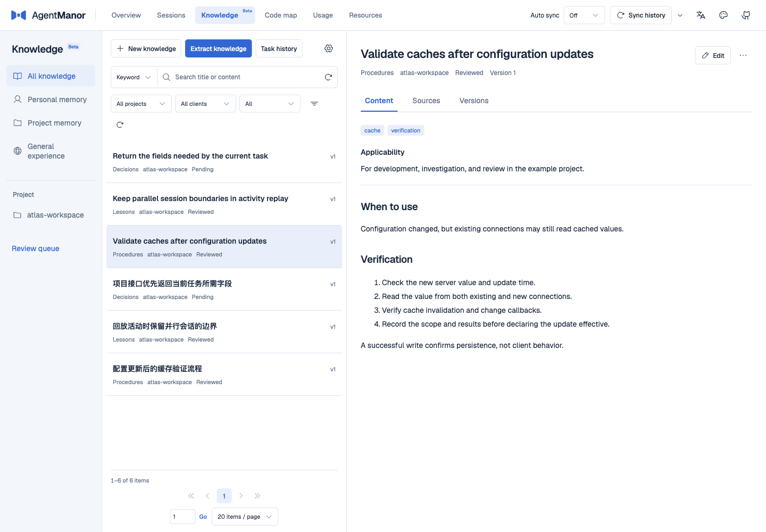Open the theme palette icon
The image size is (766, 532).
pos(723,15)
